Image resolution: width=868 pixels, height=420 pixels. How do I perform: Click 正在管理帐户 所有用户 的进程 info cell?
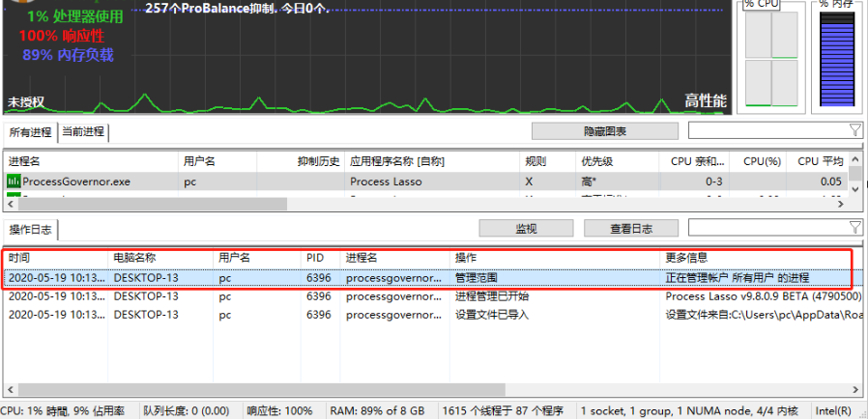tap(737, 278)
